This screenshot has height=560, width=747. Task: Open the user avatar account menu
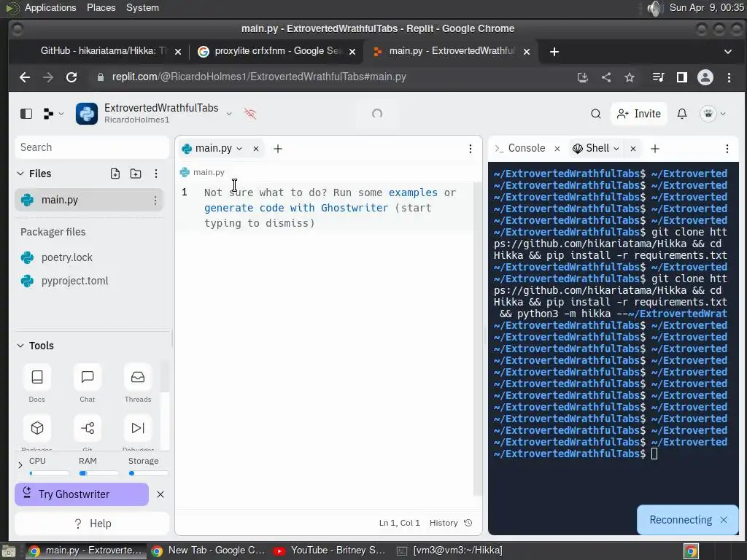[x=713, y=114]
